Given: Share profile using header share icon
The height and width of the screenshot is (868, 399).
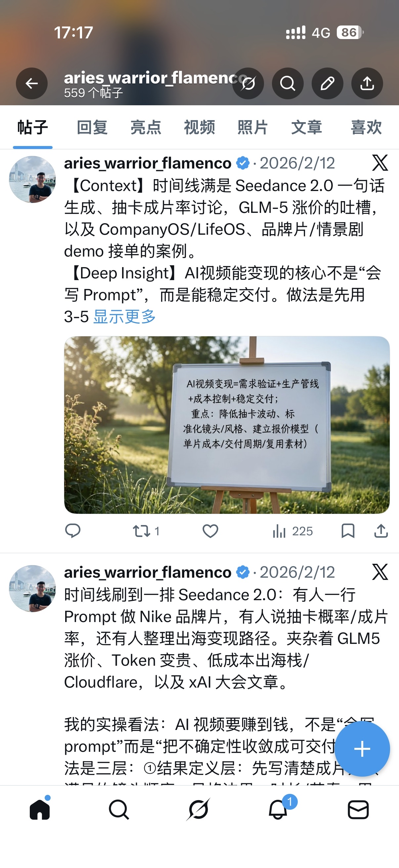Looking at the screenshot, I should [x=367, y=83].
